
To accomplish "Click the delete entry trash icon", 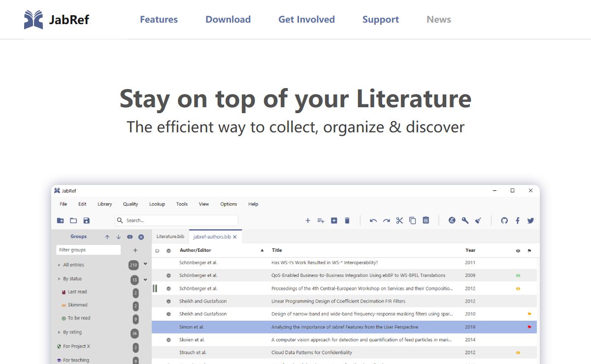I will click(347, 220).
